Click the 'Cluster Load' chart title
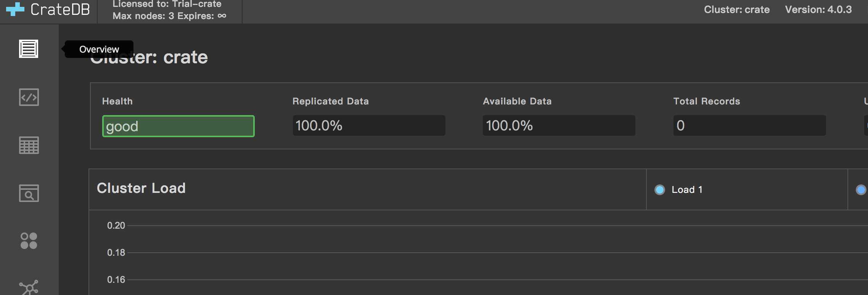 [x=141, y=188]
